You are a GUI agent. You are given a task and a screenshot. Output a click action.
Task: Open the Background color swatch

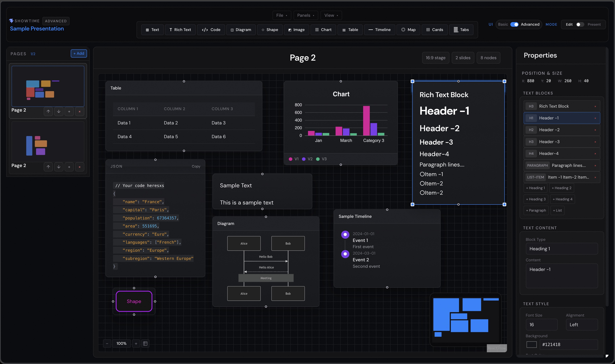point(532,344)
